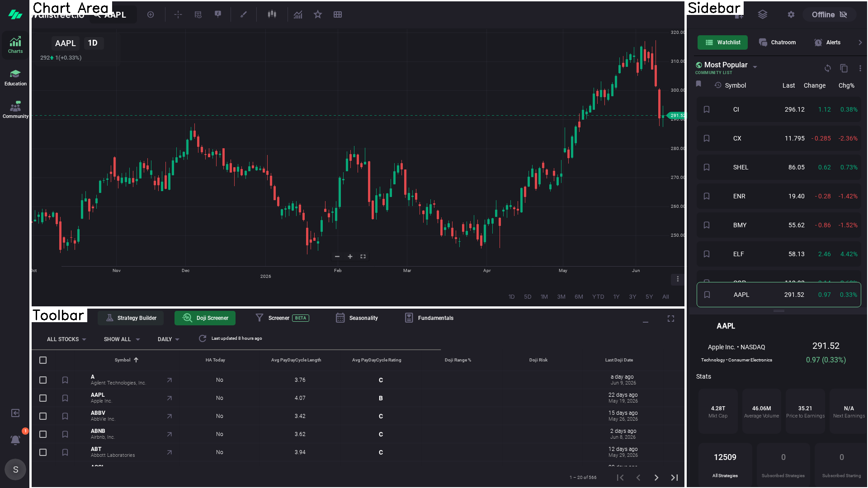
Task: Set chart range to 3M
Action: pyautogui.click(x=561, y=297)
